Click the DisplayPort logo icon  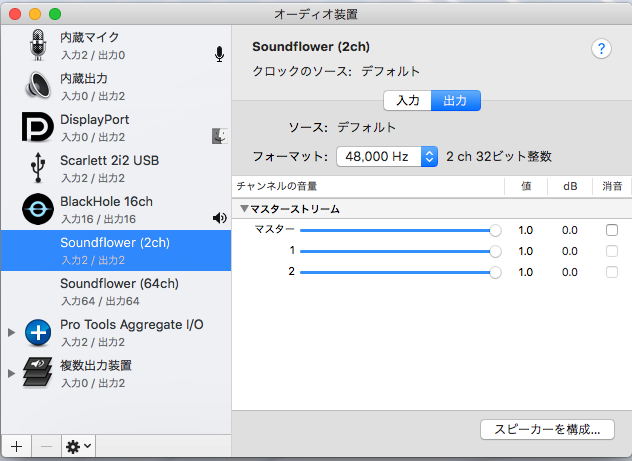click(37, 127)
